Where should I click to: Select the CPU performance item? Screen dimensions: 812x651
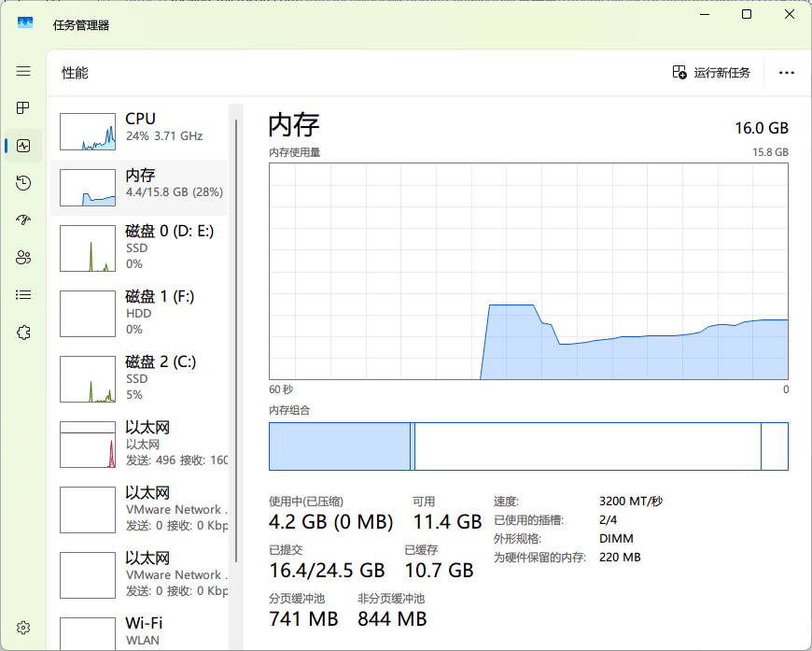(139, 132)
